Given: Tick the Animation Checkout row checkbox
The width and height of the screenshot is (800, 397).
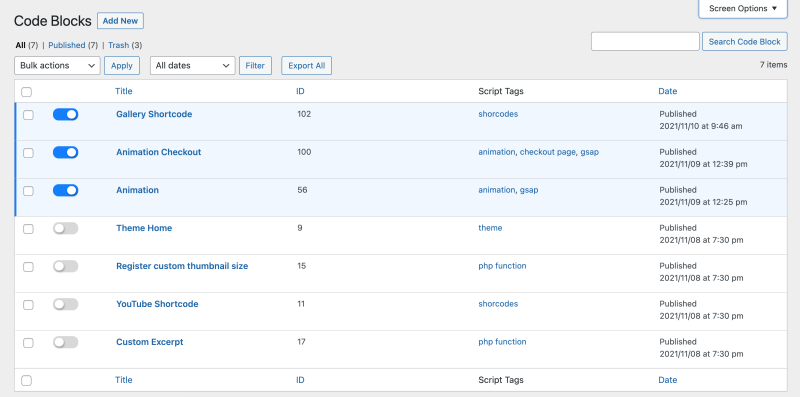Looking at the screenshot, I should pyautogui.click(x=28, y=153).
